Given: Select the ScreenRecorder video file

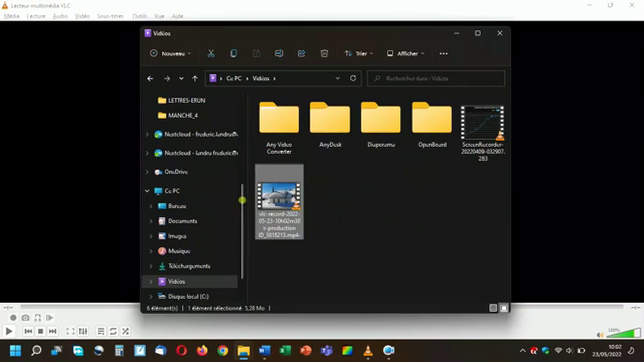Looking at the screenshot, I should 482,133.
